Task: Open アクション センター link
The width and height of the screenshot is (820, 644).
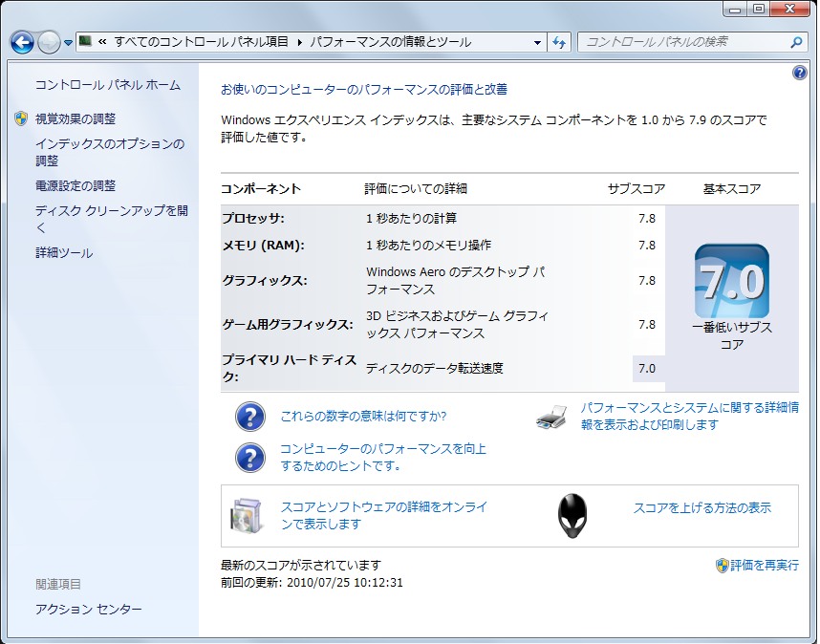Action: point(88,610)
